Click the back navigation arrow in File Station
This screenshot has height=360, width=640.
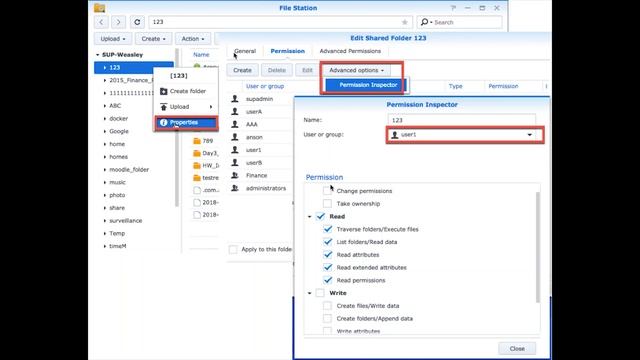[x=101, y=22]
